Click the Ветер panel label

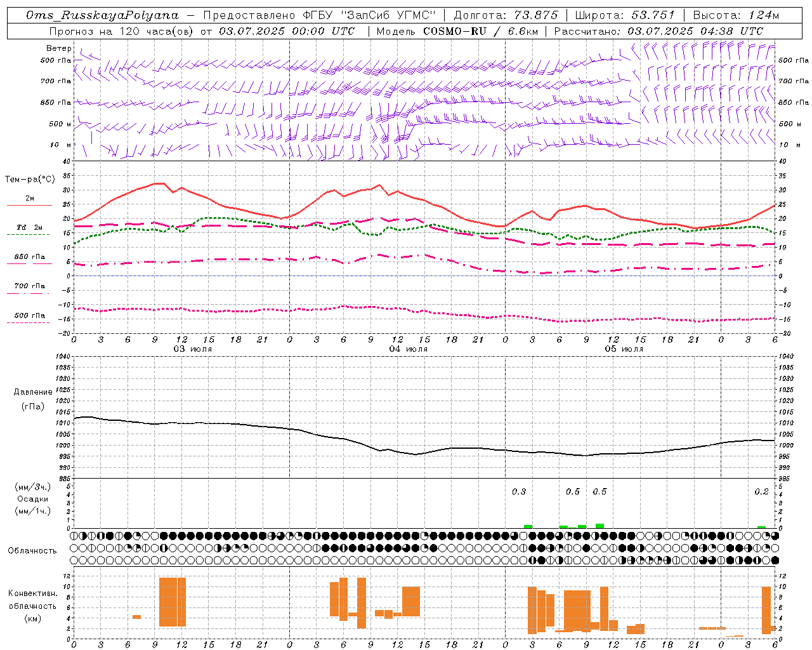pyautogui.click(x=58, y=48)
